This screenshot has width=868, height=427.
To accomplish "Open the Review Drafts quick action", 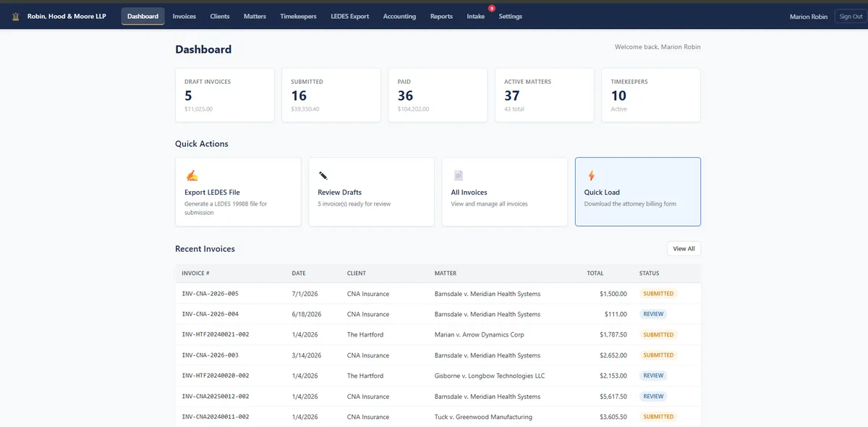I will [371, 192].
